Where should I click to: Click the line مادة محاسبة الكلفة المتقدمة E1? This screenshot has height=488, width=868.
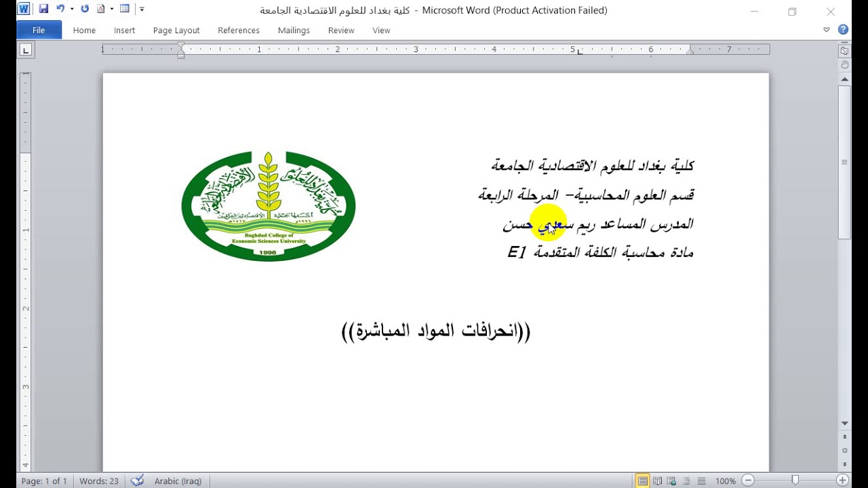pyautogui.click(x=601, y=253)
